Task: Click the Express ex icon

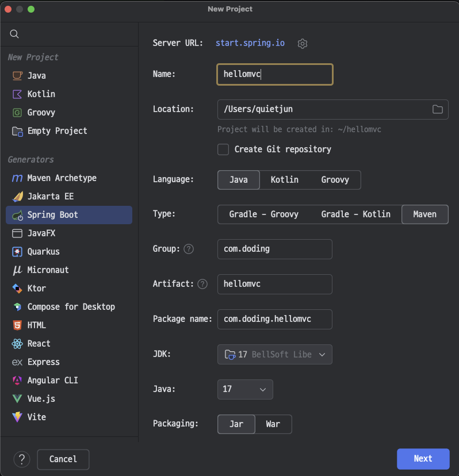Action: click(x=17, y=362)
